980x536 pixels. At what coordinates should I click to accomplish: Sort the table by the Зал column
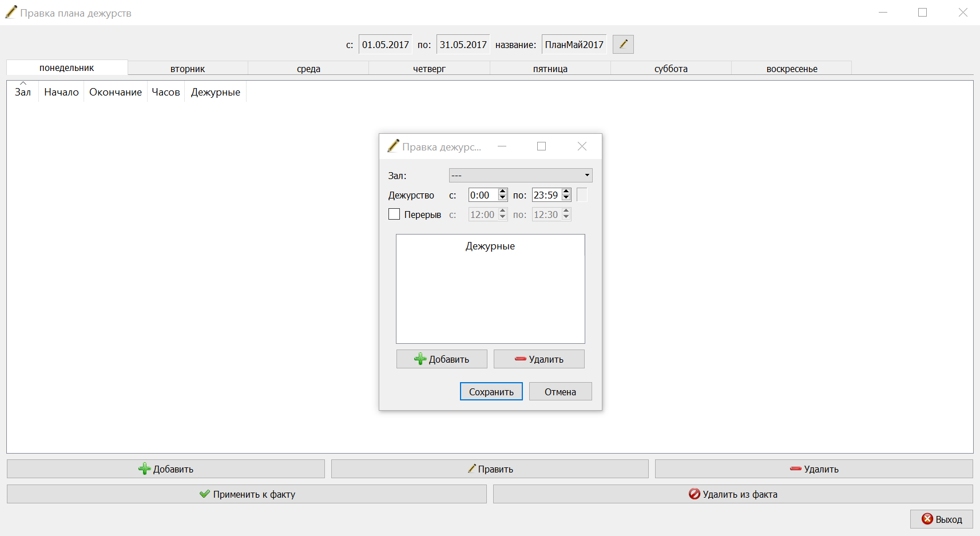coord(23,92)
